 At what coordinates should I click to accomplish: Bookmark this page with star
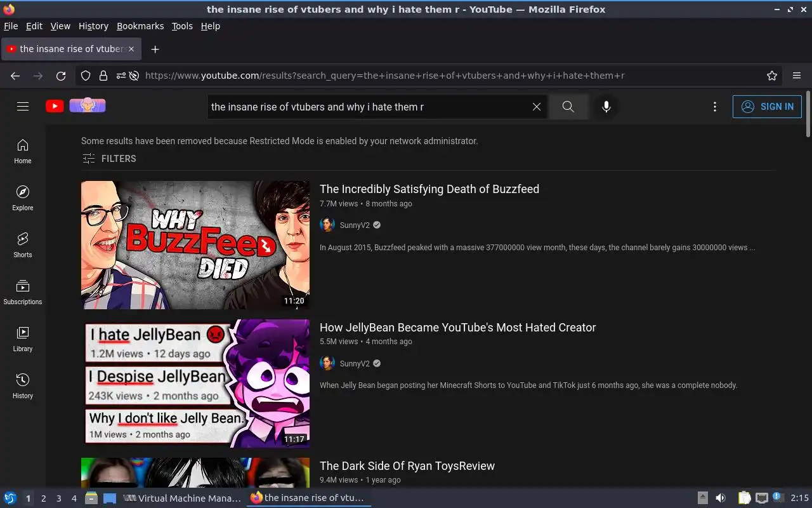pyautogui.click(x=772, y=76)
